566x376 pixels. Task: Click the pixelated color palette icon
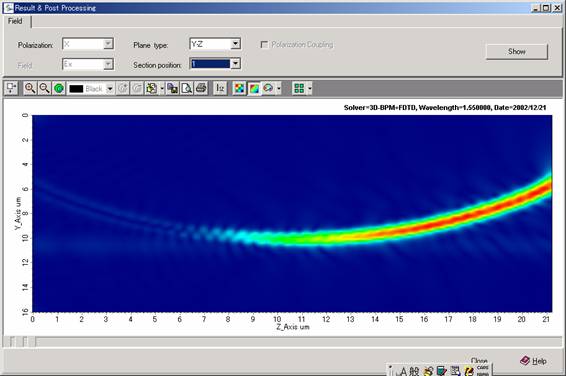point(239,88)
